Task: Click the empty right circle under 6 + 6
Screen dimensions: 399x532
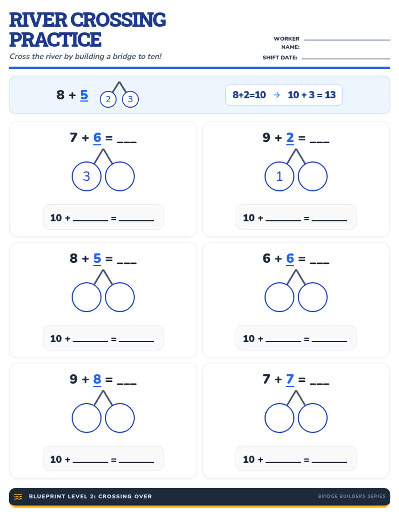Action: (313, 297)
